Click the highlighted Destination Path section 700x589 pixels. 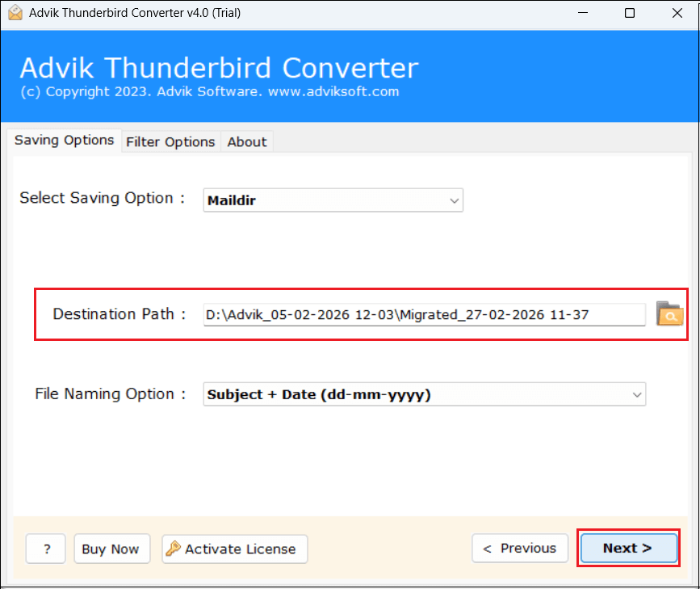pos(360,314)
